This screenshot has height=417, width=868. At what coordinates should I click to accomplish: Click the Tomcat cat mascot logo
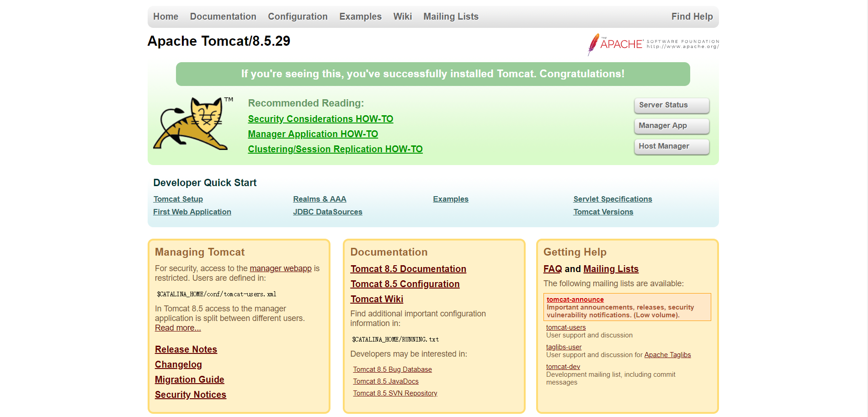click(191, 123)
